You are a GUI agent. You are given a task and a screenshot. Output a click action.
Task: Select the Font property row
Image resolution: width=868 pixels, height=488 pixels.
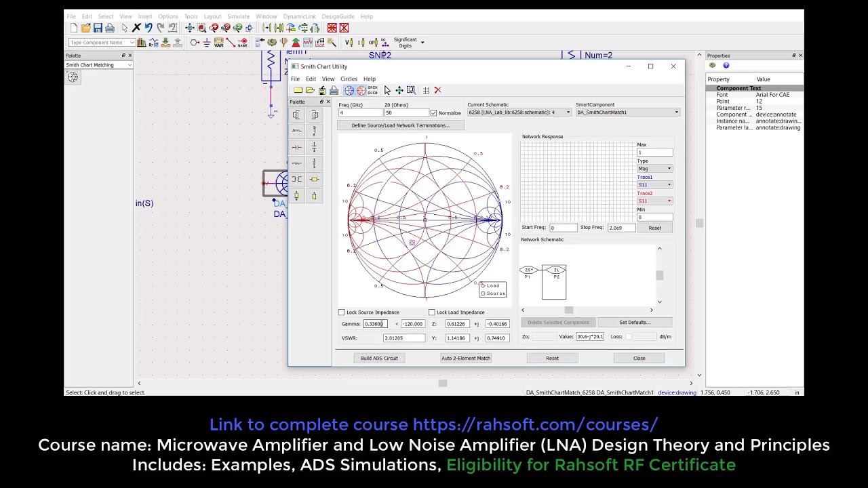(755, 95)
